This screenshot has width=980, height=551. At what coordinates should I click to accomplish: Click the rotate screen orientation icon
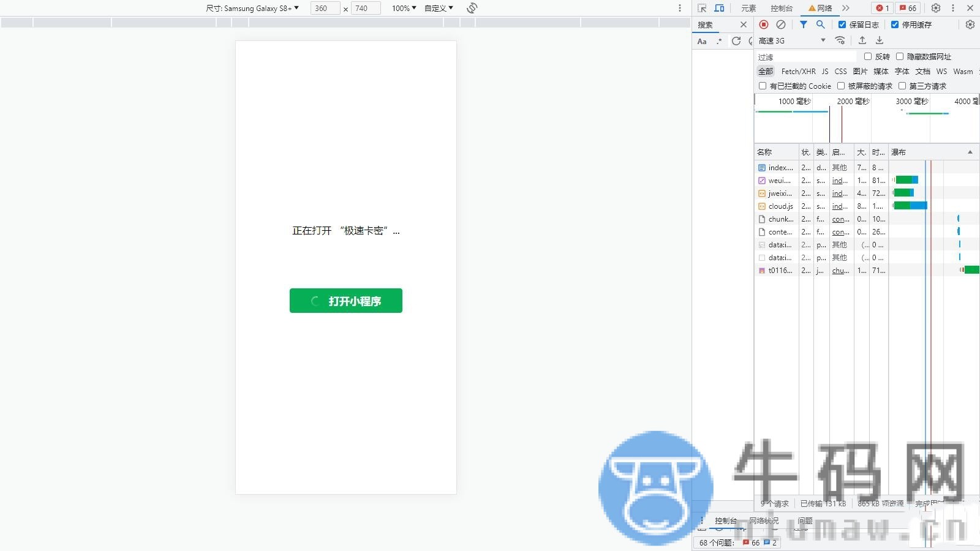coord(472,8)
